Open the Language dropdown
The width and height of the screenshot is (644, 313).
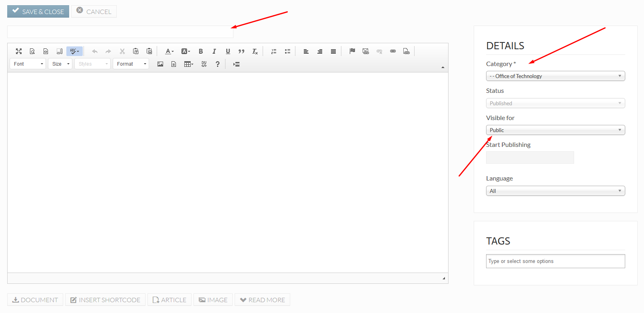point(555,191)
